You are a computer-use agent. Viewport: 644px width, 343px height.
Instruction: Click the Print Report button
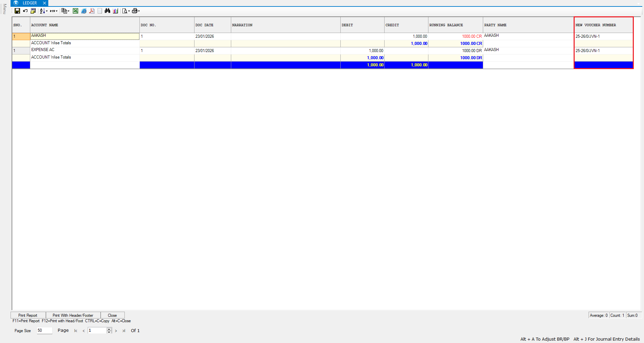click(x=28, y=315)
